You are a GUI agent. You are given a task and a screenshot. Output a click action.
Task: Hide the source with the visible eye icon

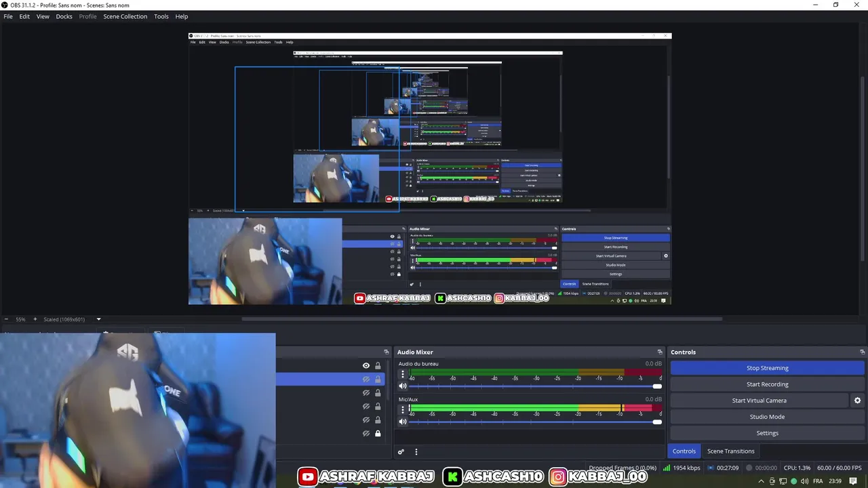[366, 366]
